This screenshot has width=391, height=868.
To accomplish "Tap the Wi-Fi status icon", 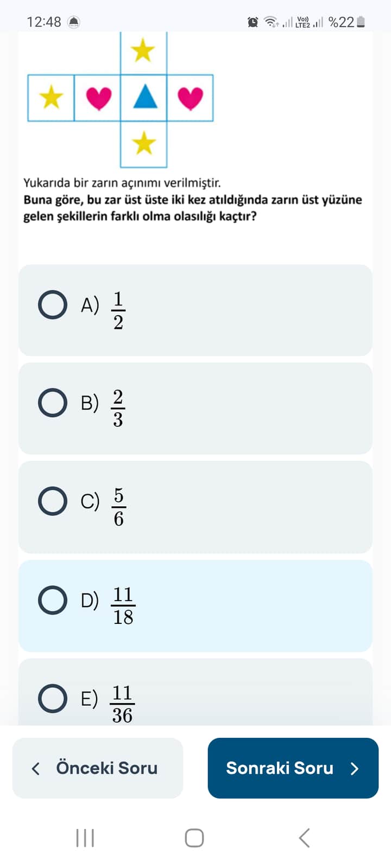I will coord(270,22).
